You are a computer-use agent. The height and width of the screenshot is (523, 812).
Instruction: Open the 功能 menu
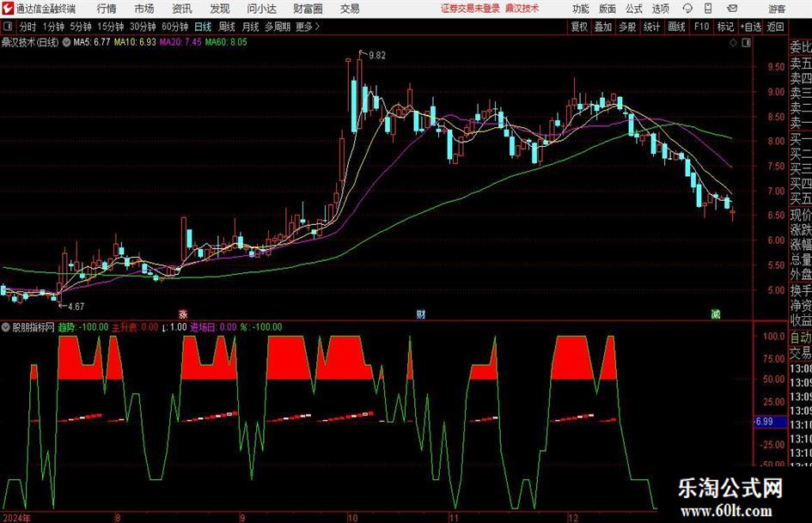[581, 9]
